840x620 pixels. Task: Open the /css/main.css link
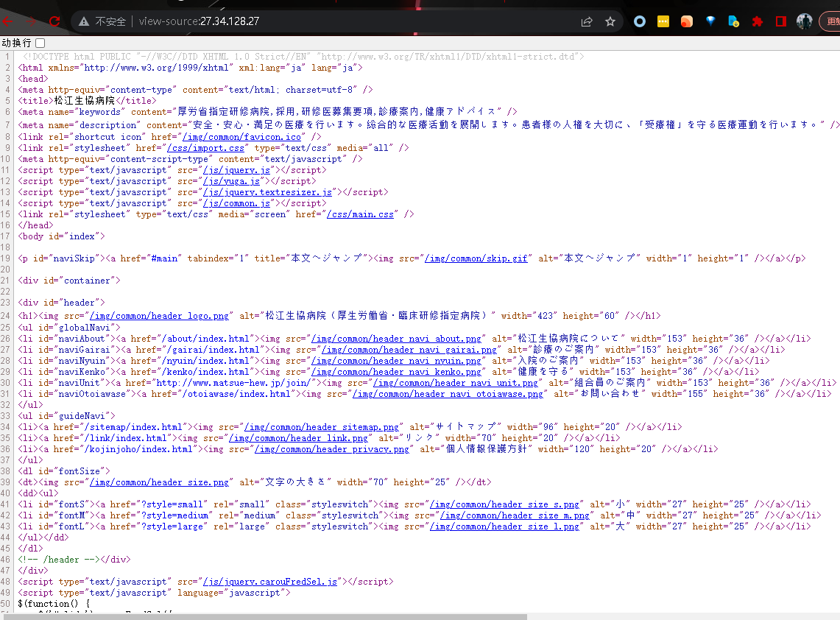pos(360,214)
